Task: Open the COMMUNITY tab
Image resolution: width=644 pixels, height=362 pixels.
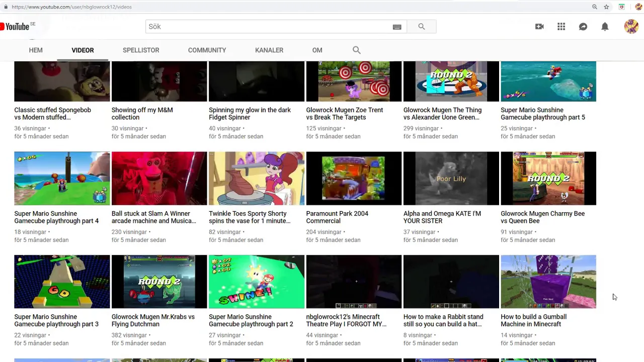Action: (207, 50)
